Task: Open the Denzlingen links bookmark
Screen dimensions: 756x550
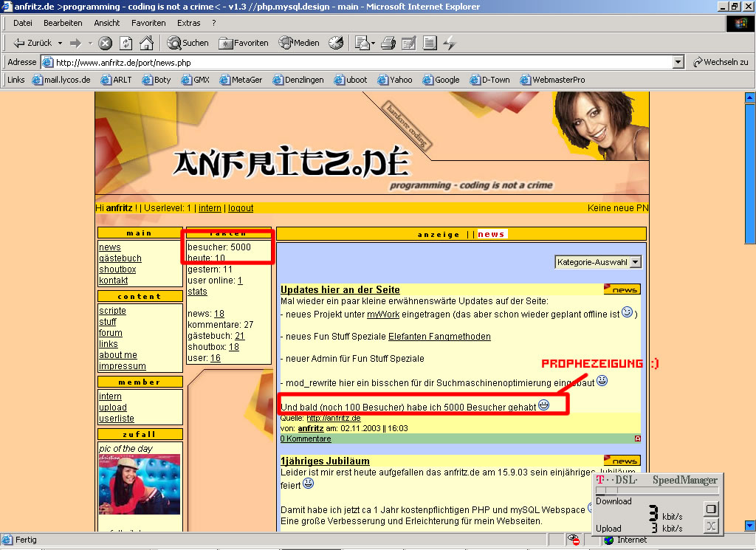Action: tap(298, 80)
